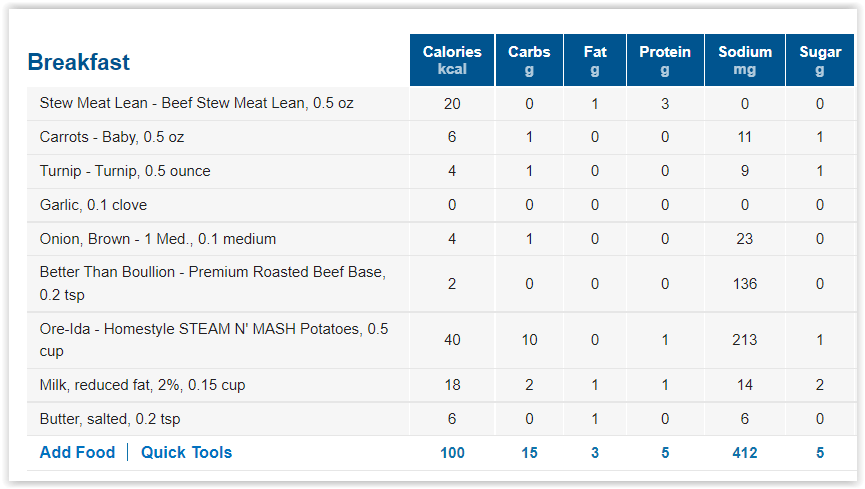Click the Sodium mg column header

click(745, 60)
